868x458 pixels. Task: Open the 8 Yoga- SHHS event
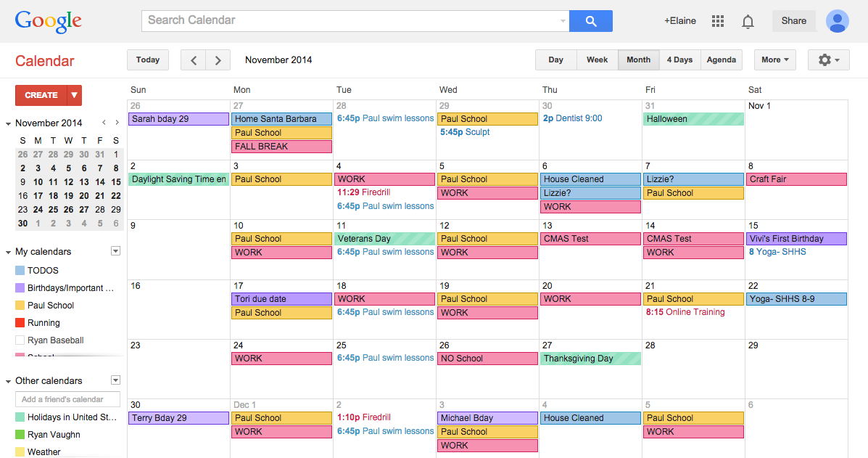point(777,251)
